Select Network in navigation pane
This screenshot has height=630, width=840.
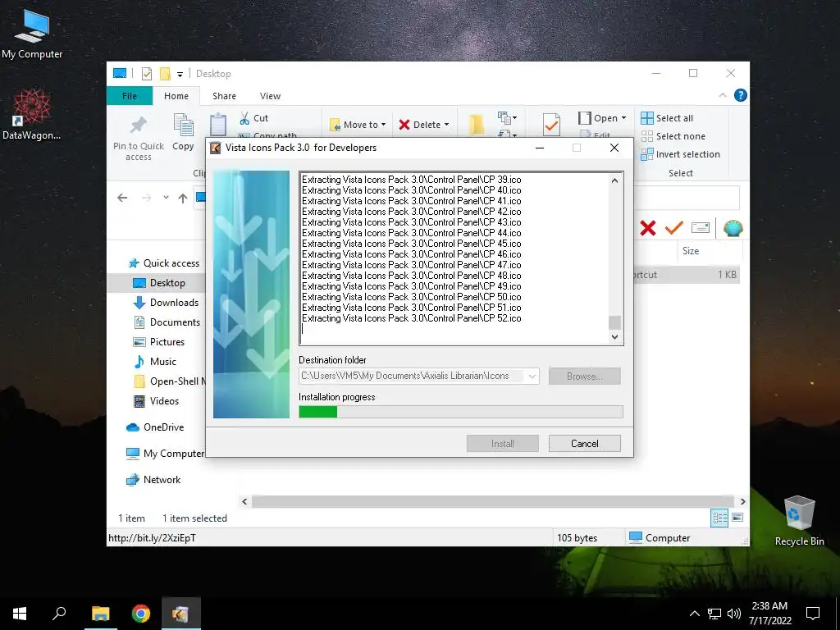click(x=153, y=479)
